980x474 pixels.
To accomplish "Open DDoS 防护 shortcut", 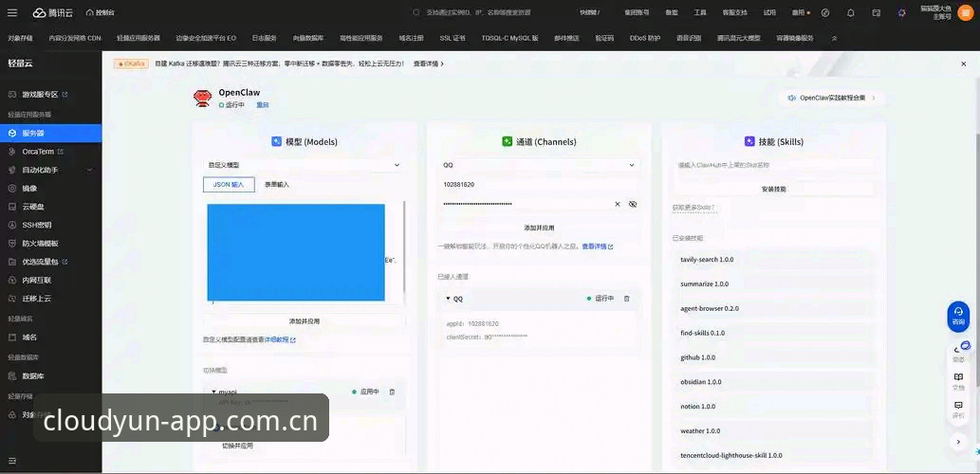I will [645, 38].
